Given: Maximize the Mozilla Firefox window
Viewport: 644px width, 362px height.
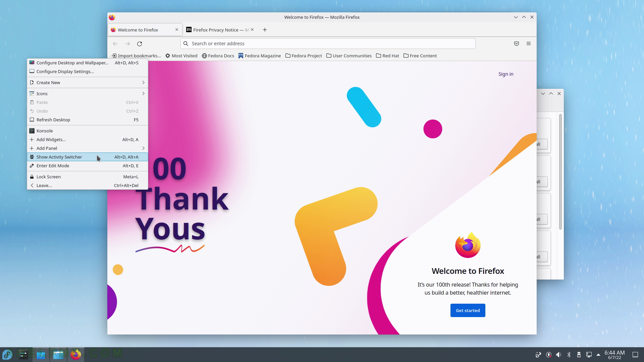Looking at the screenshot, I should click(524, 17).
